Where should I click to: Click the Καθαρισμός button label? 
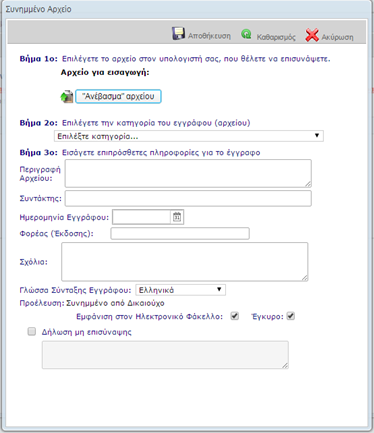[x=276, y=37]
